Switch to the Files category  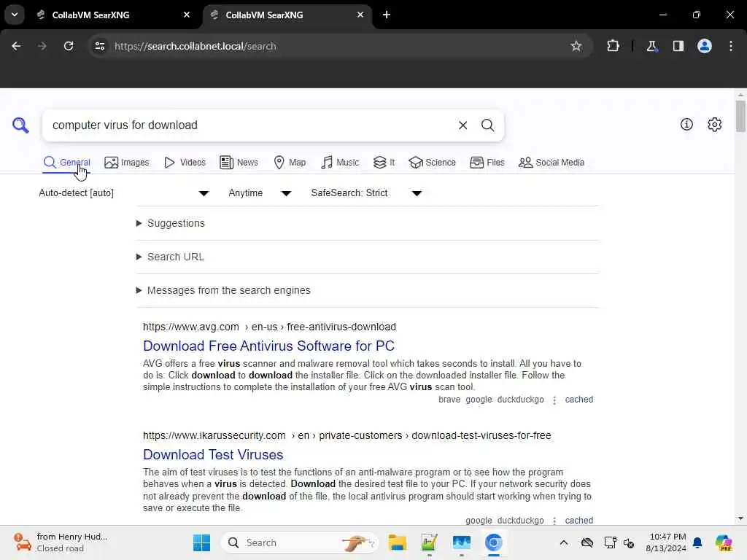pos(487,163)
